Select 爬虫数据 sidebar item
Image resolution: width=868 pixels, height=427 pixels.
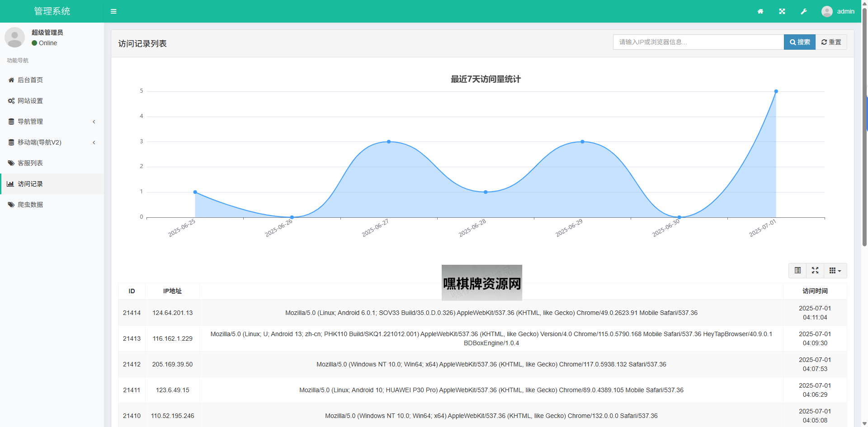30,205
